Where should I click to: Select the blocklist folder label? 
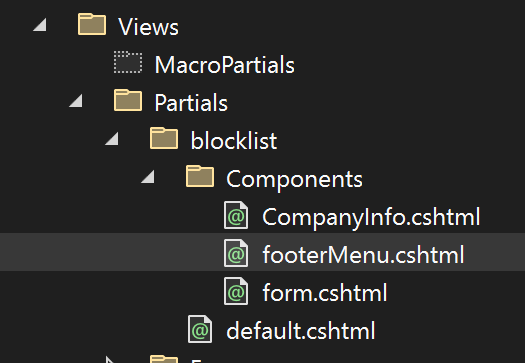[x=234, y=141]
